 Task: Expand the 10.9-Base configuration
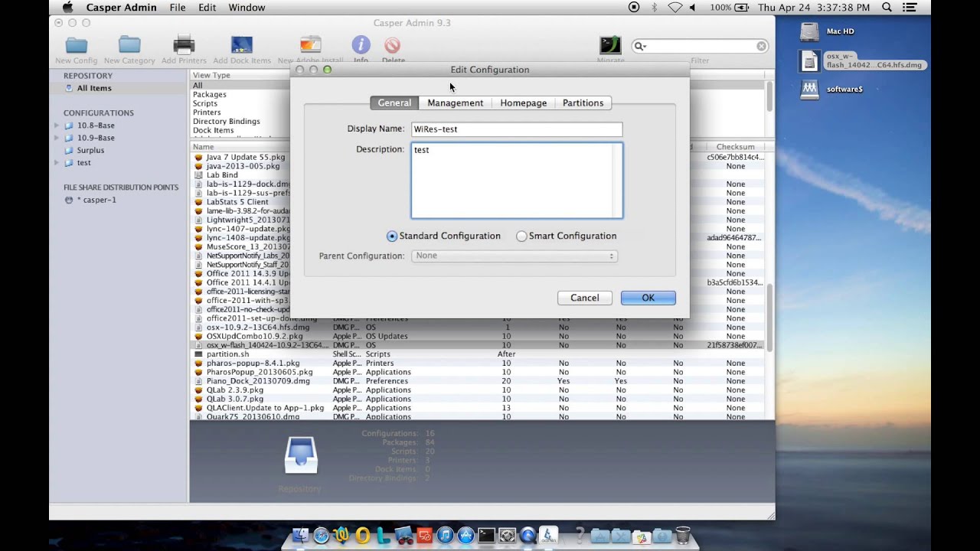(55, 138)
